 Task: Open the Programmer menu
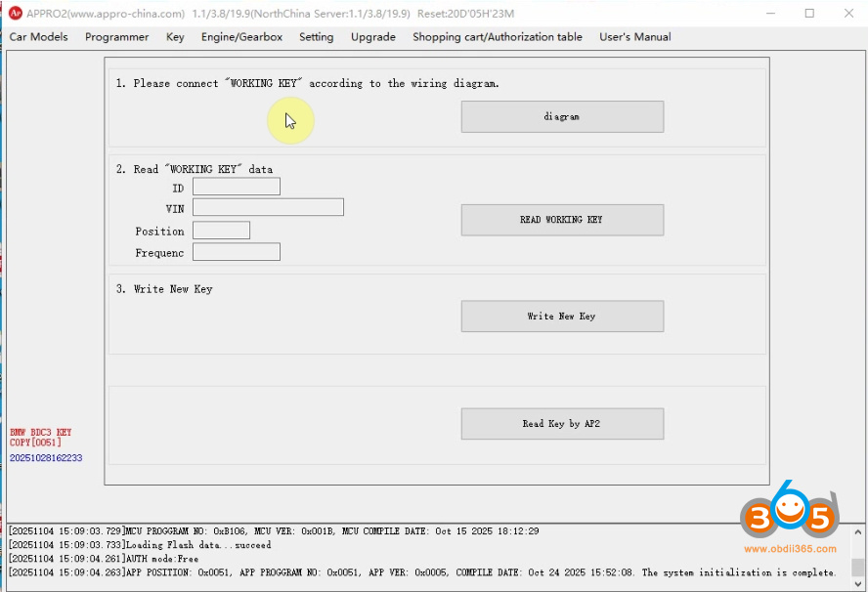coord(116,37)
